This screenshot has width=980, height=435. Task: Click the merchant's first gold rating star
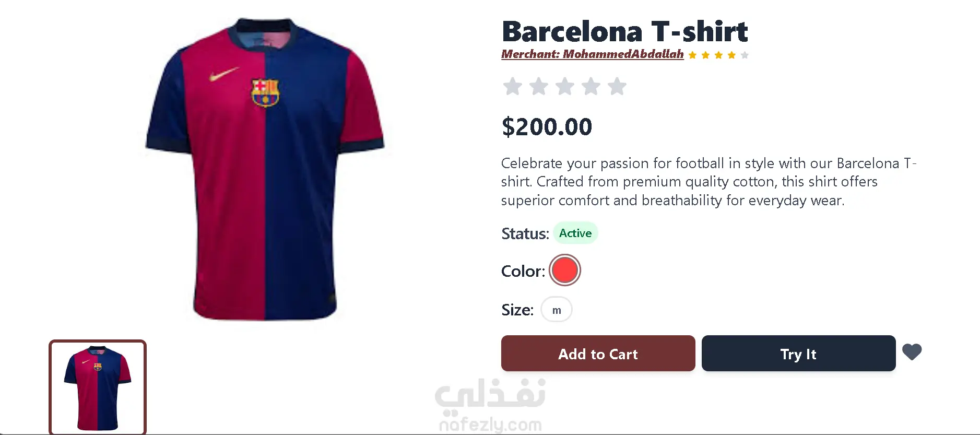point(692,55)
